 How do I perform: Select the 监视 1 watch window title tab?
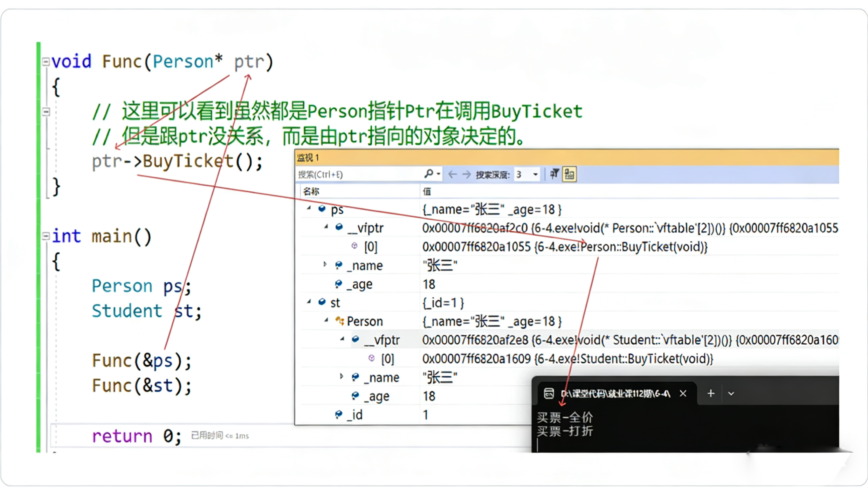(x=308, y=158)
